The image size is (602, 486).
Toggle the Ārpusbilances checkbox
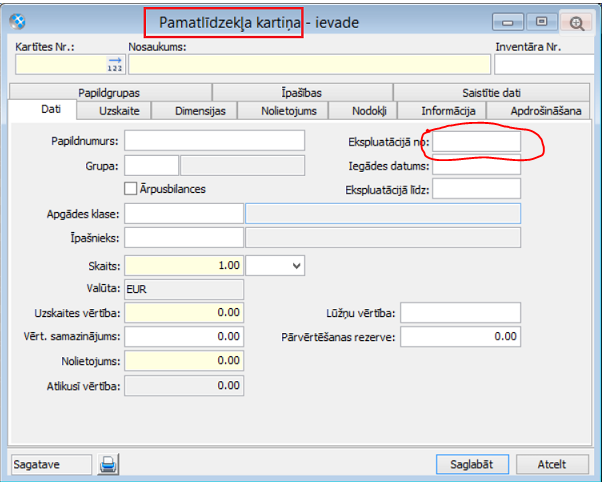coord(131,189)
